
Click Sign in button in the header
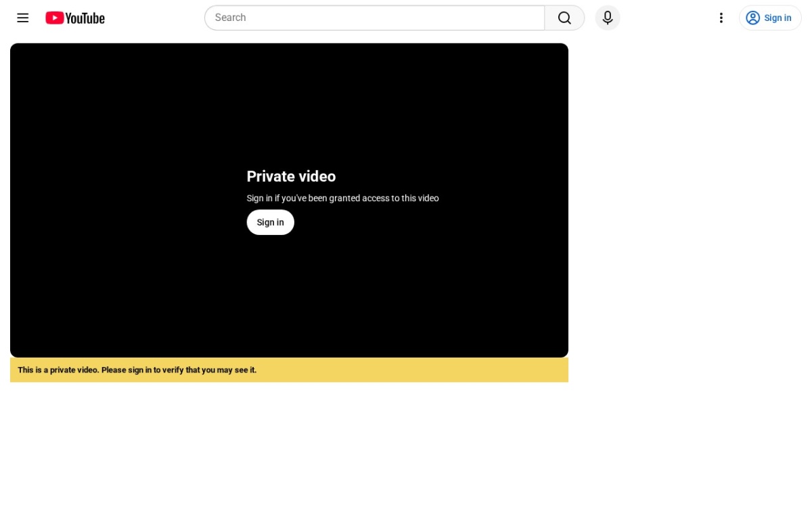(x=770, y=18)
